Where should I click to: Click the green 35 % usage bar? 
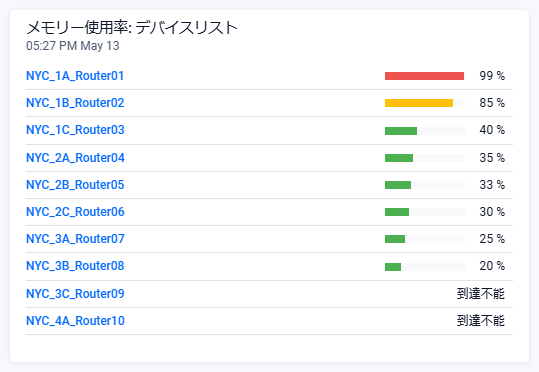pos(399,158)
